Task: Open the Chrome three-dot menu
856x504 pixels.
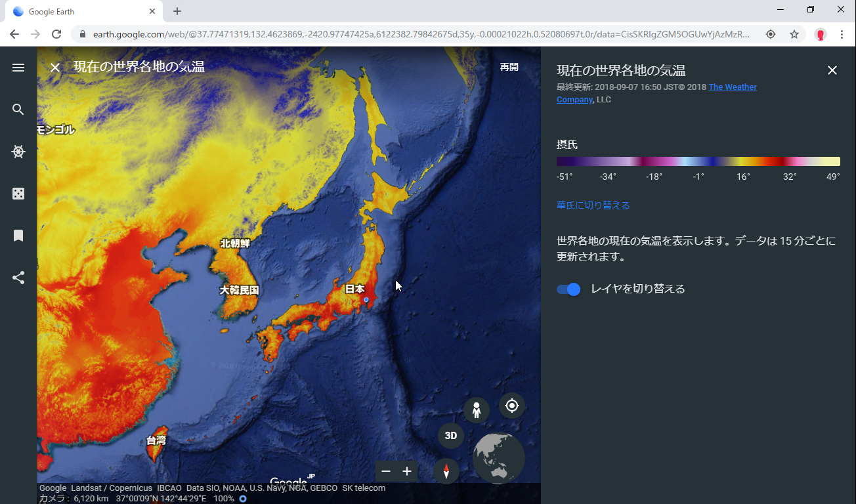Action: point(842,34)
